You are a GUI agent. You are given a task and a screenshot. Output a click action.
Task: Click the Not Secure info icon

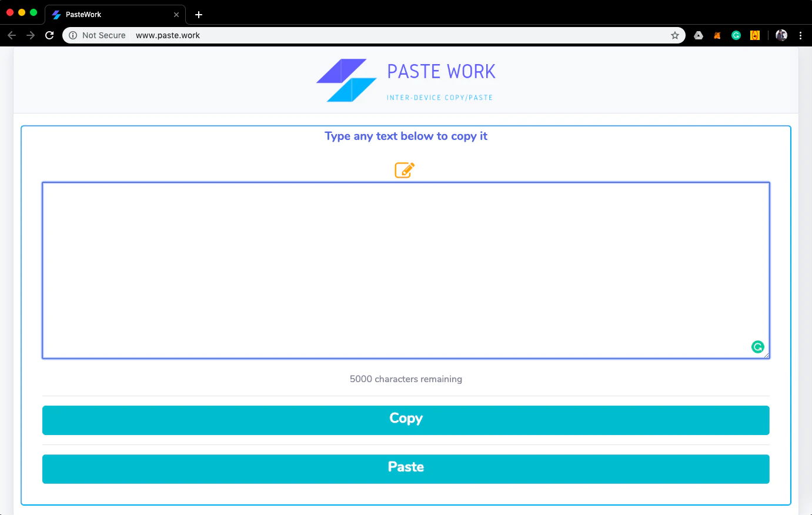(72, 35)
